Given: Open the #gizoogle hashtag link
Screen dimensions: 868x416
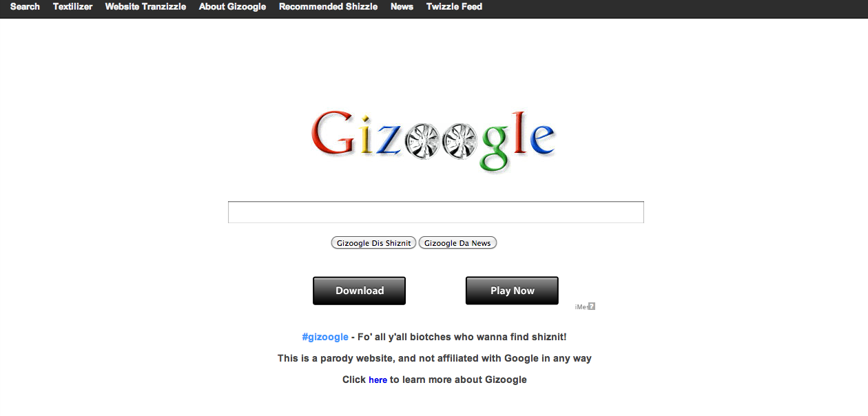Looking at the screenshot, I should 325,337.
